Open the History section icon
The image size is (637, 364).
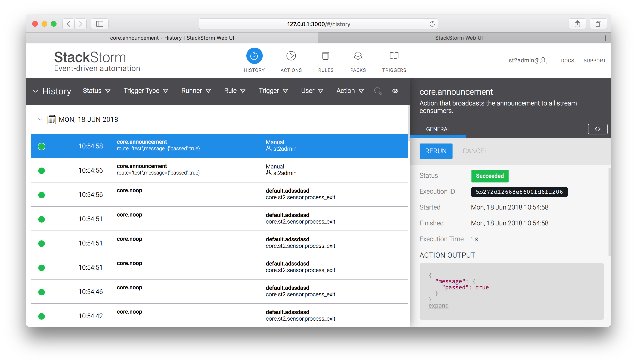pyautogui.click(x=254, y=56)
